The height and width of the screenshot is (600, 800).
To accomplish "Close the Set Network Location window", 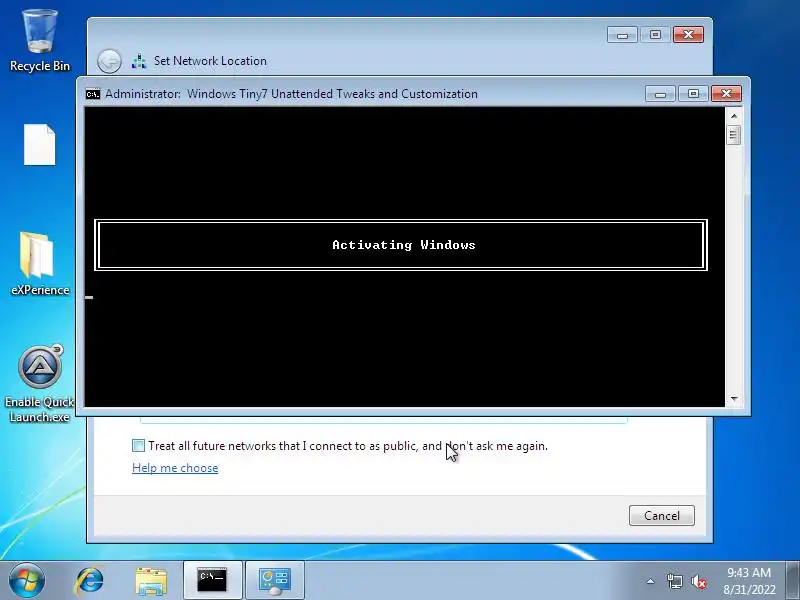I will (x=688, y=35).
